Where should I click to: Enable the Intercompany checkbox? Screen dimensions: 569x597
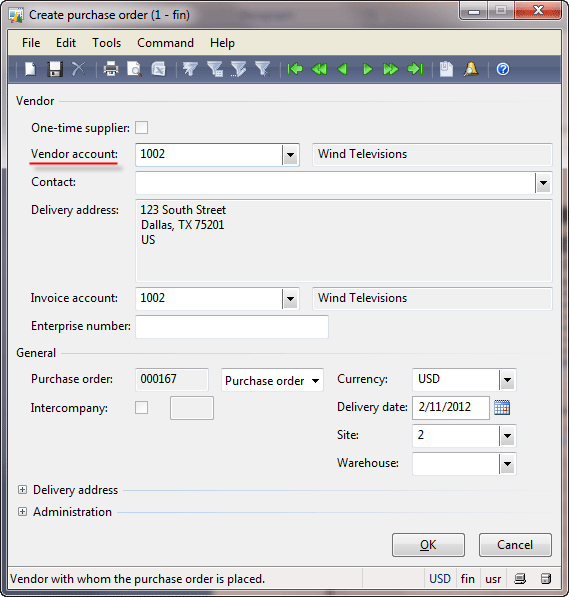(142, 408)
